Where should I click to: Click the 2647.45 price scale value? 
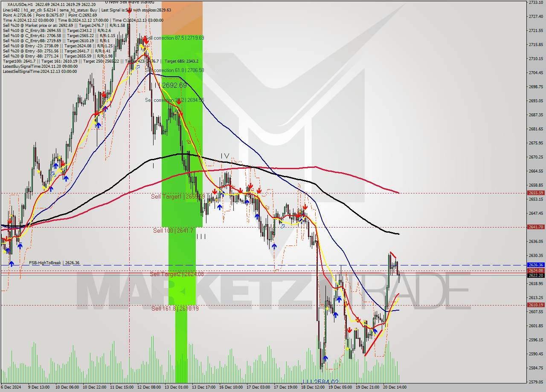[536, 213]
